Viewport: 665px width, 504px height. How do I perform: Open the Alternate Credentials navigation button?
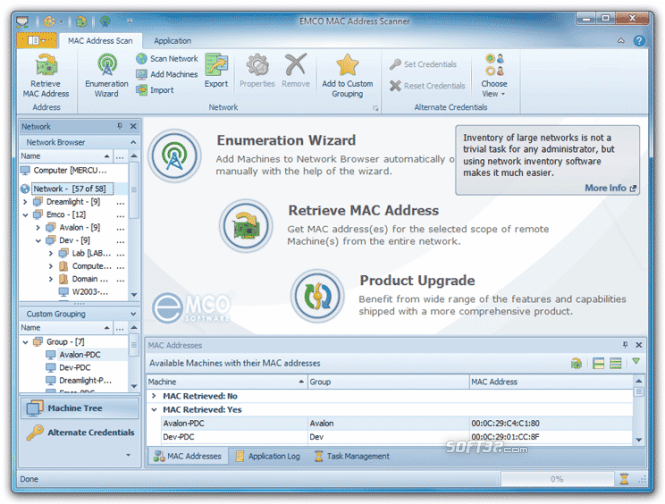point(80,432)
